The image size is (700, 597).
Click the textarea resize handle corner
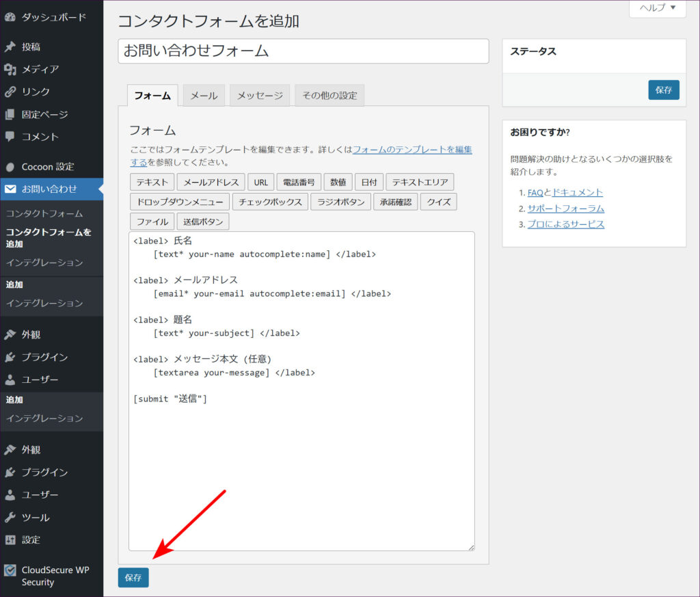pyautogui.click(x=471, y=547)
